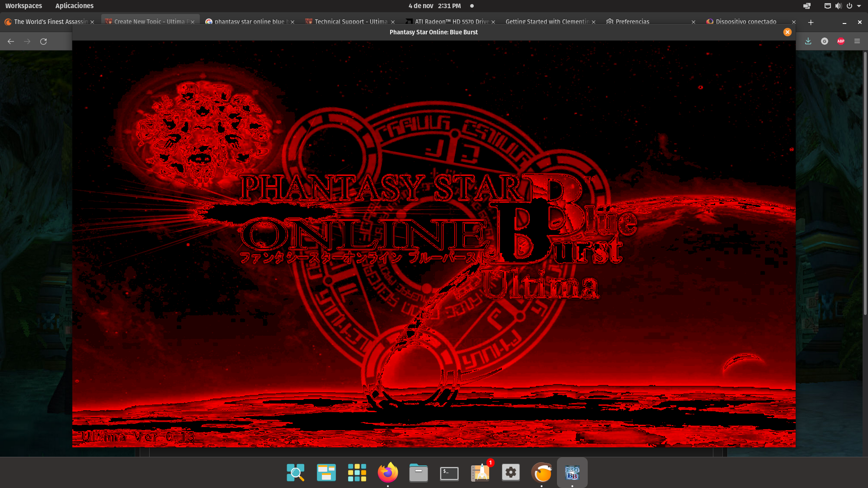This screenshot has width=868, height=488.
Task: Open a new browser tab
Action: click(x=811, y=22)
